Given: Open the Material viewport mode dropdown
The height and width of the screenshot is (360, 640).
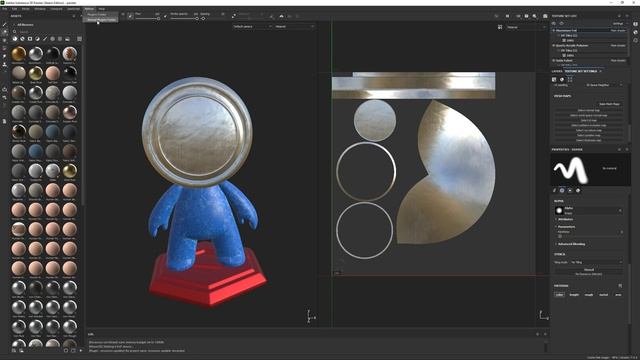Looking at the screenshot, I should pos(294,27).
